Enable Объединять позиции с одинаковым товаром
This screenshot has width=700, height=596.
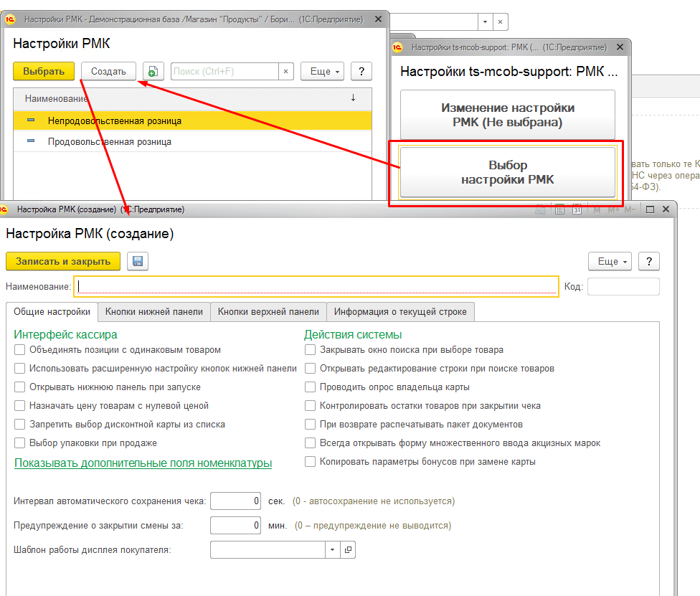pos(19,350)
